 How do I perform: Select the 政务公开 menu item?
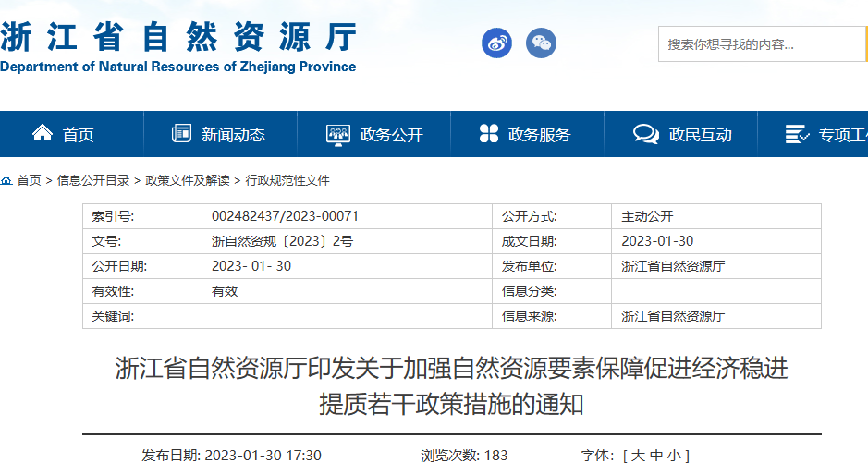391,135
